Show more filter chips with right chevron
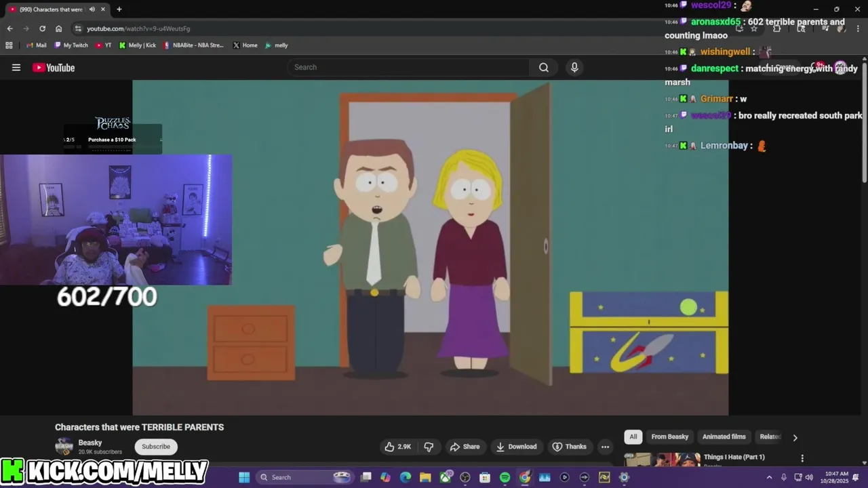The width and height of the screenshot is (868, 488). [795, 438]
